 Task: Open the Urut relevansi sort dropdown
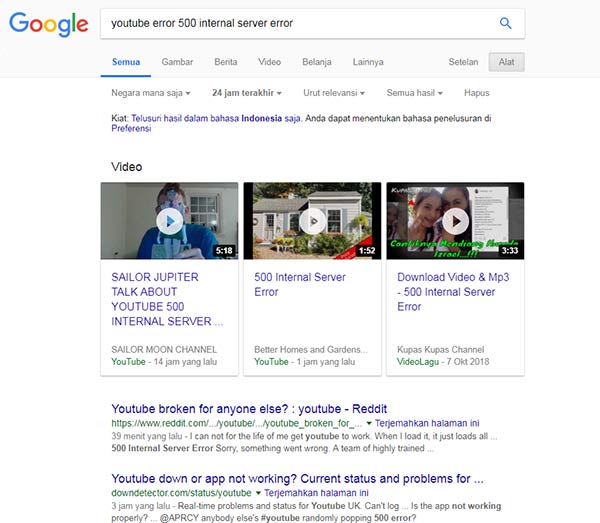click(x=334, y=93)
